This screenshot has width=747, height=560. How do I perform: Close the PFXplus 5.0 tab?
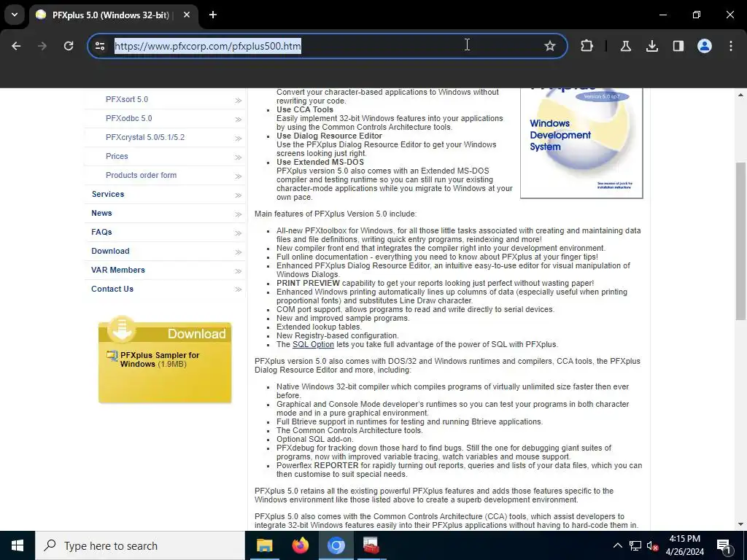coord(187,15)
